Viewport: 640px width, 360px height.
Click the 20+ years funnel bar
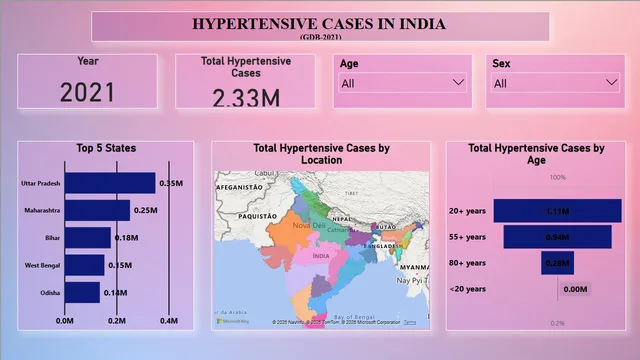point(558,211)
